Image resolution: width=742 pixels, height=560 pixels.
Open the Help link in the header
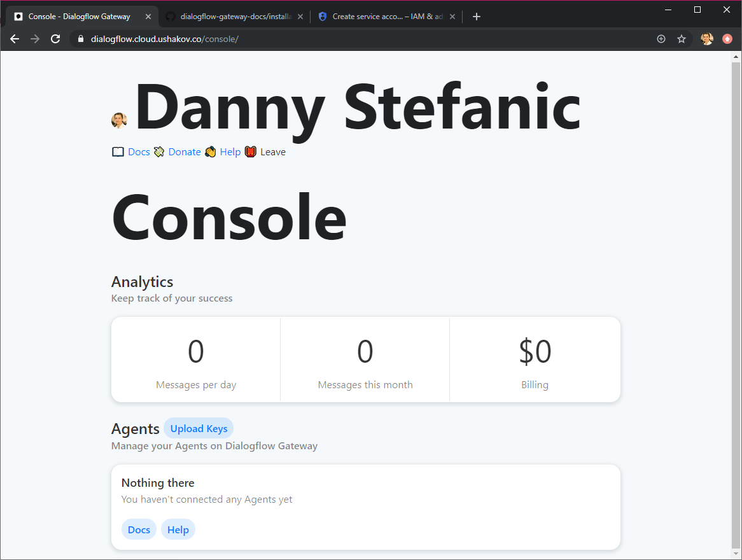coord(230,152)
